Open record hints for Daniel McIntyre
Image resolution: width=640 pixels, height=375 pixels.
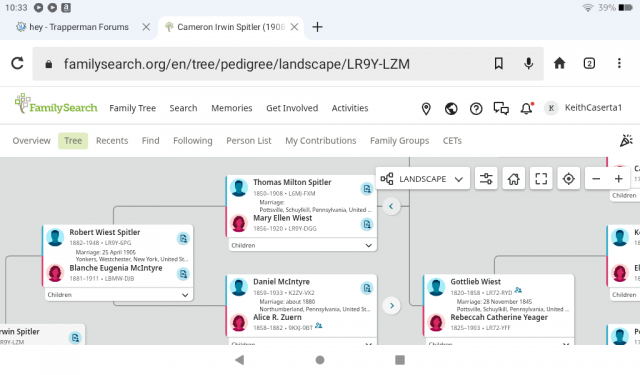[x=367, y=288]
